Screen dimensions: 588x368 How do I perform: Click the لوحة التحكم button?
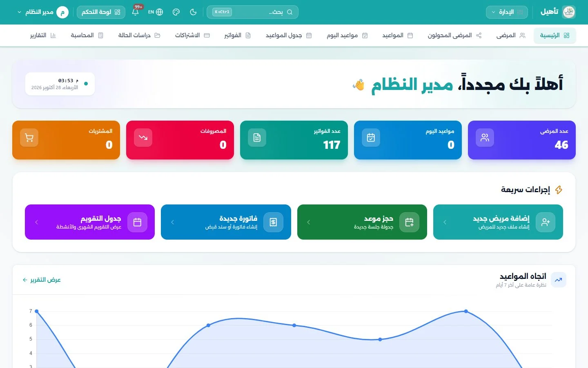point(101,12)
